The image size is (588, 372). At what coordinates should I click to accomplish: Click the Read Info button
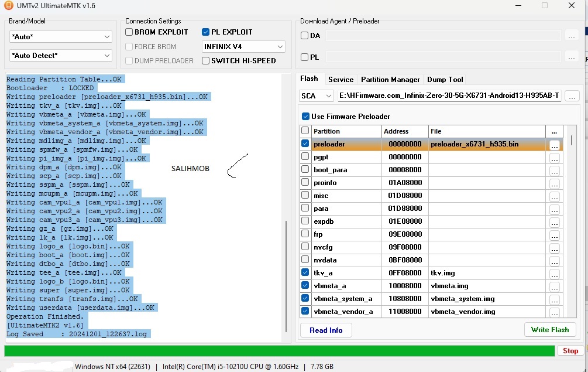[326, 330]
